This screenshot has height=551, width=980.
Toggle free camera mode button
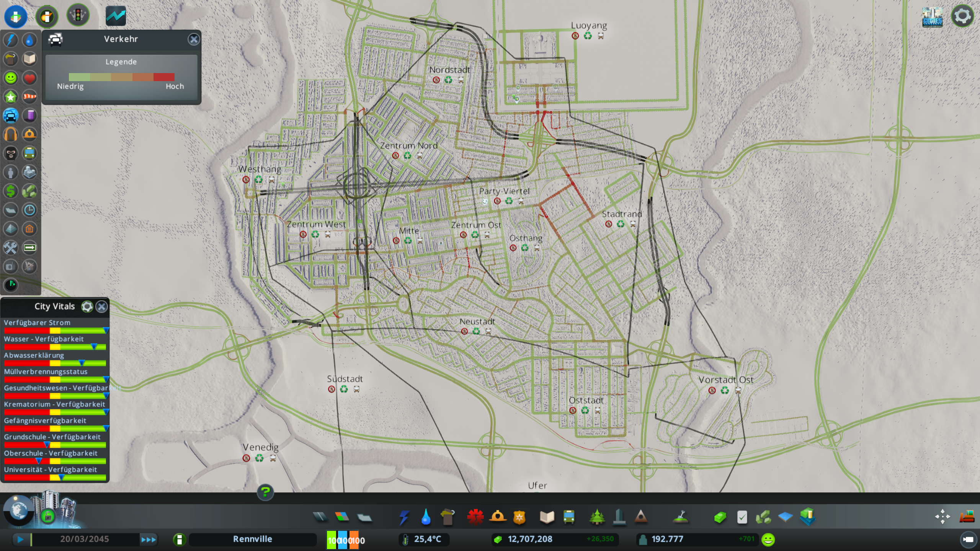(968, 540)
